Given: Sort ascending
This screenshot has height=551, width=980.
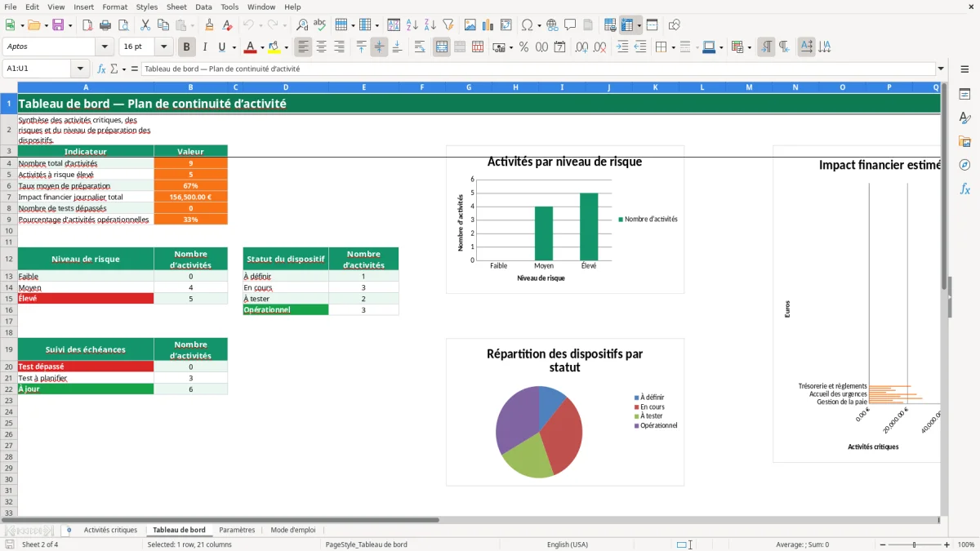Looking at the screenshot, I should click(412, 25).
